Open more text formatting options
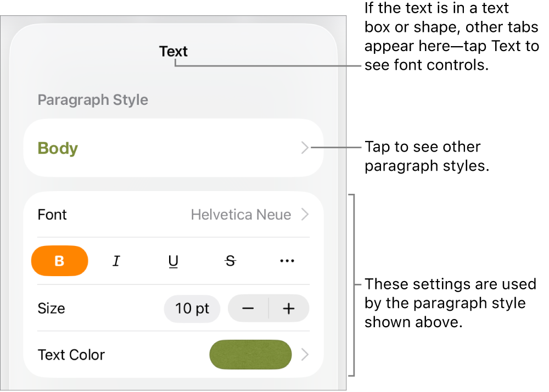This screenshot has height=392, width=549. (287, 261)
